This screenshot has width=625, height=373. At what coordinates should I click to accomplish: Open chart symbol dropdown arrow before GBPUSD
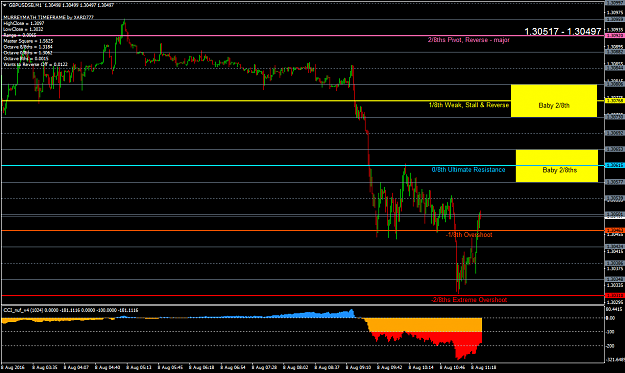point(5,5)
